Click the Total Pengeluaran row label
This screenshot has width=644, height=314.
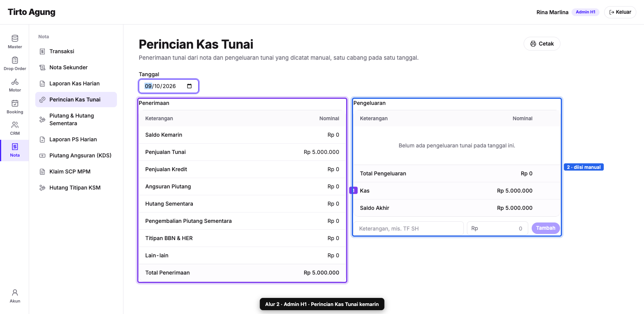383,173
